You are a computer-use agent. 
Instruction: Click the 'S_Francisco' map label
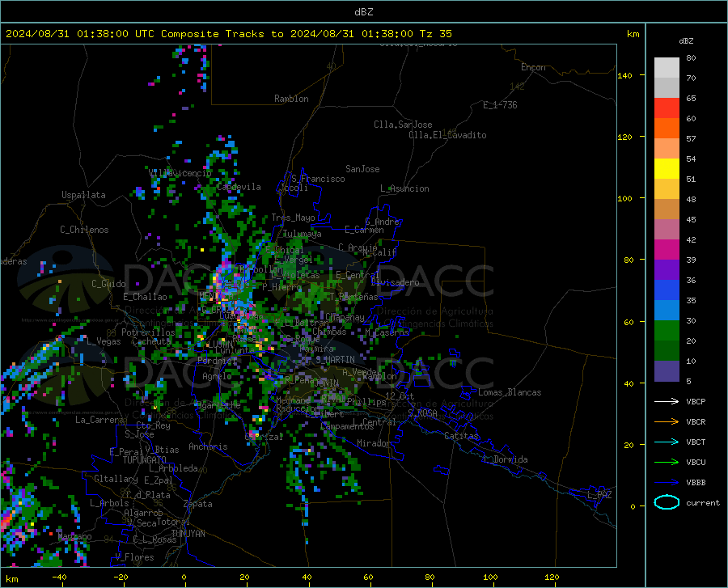tap(318, 179)
